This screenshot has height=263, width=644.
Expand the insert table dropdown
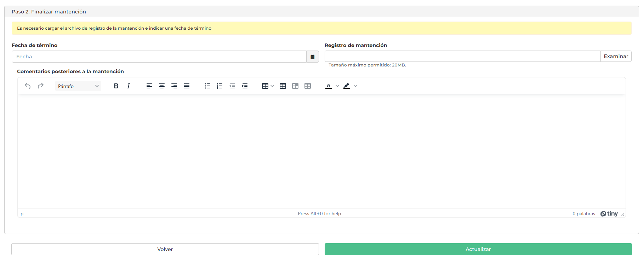coord(272,86)
